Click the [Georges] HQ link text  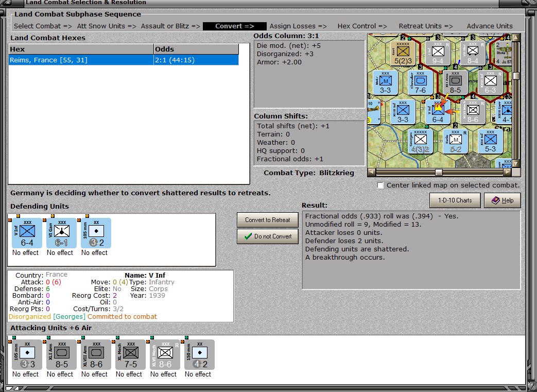pos(69,317)
